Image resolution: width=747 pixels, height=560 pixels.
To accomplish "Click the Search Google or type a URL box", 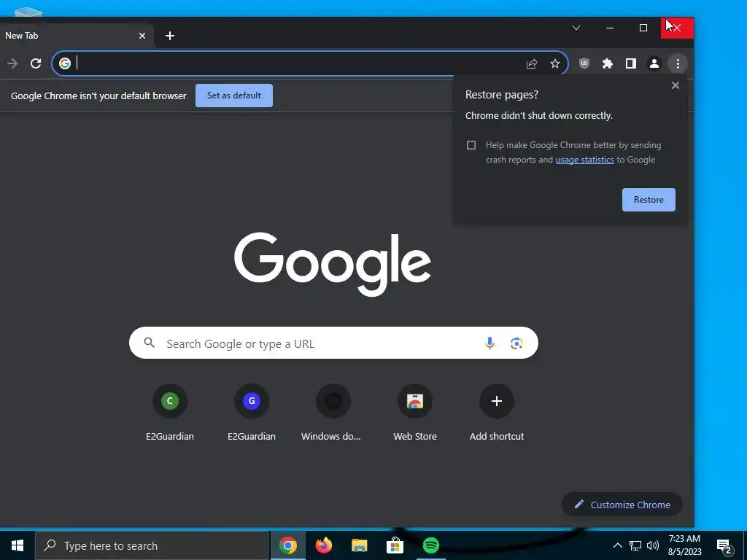I will click(333, 343).
